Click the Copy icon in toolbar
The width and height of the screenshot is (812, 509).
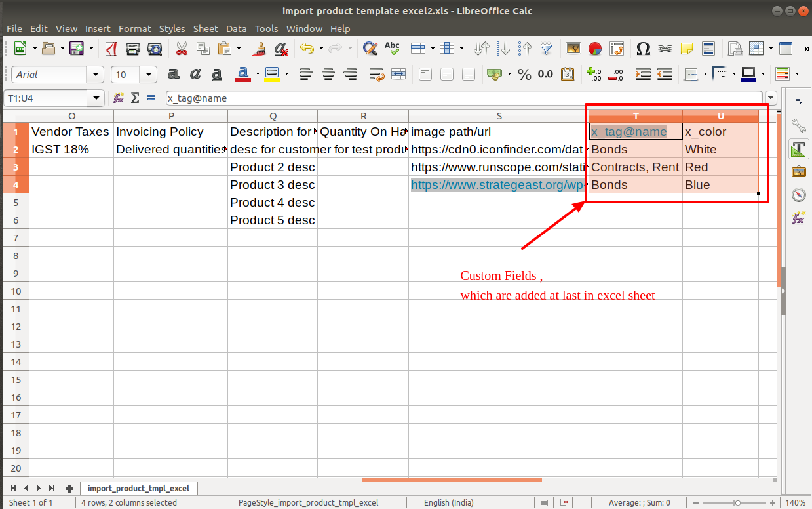[203, 49]
